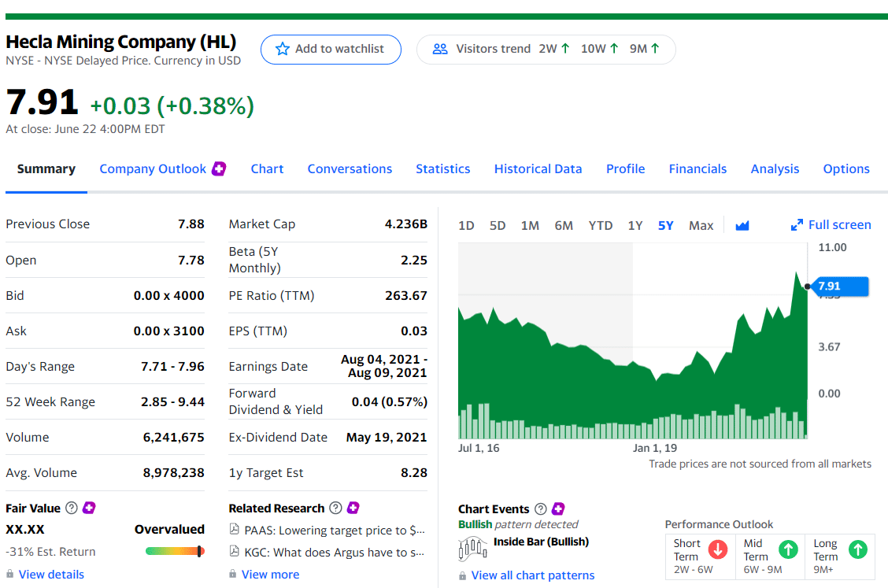Click the Related Research help question icon
Screen dimensions: 888x588
point(336,508)
